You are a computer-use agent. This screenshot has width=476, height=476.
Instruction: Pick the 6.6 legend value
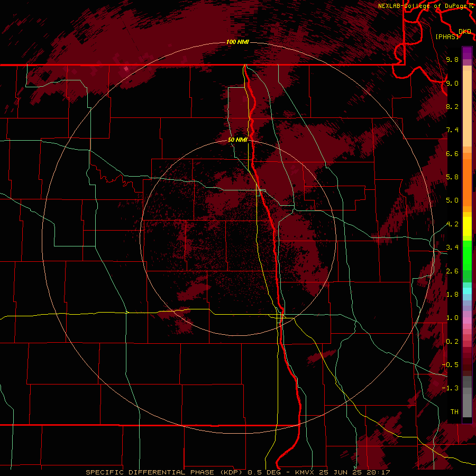pyautogui.click(x=452, y=153)
